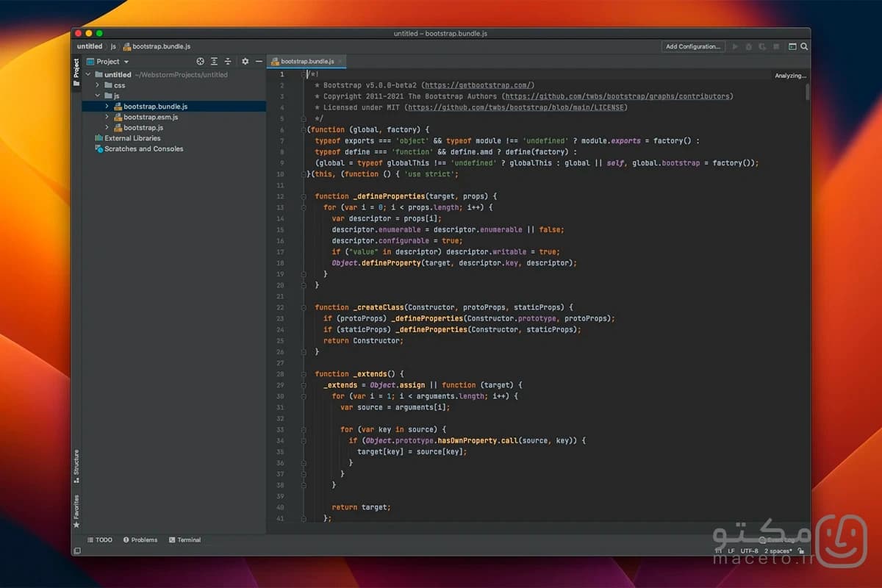Viewport: 882px width, 588px height.
Task: Open the Favorites vertical tool window tab
Action: [76, 512]
